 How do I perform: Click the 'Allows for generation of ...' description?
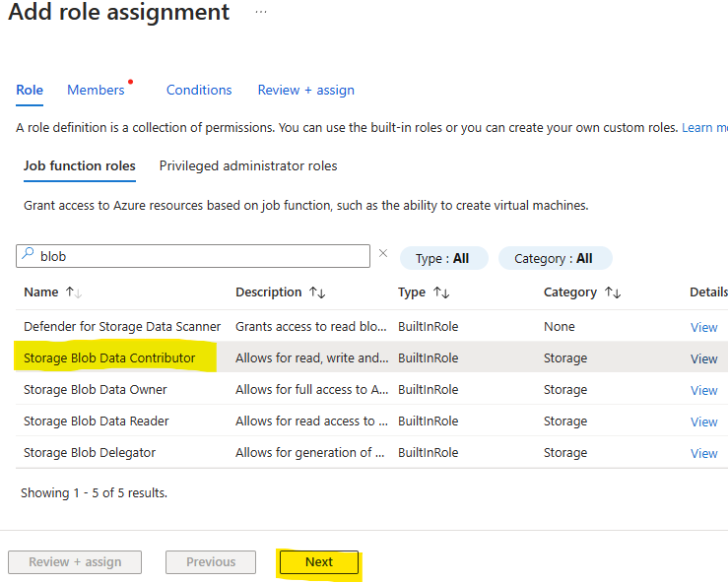[x=310, y=453]
